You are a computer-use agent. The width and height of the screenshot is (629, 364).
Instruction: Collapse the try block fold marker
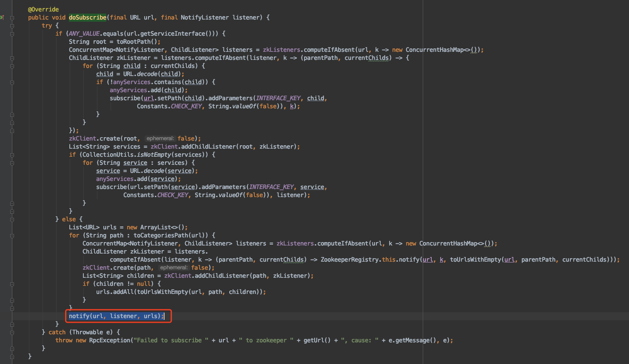12,26
